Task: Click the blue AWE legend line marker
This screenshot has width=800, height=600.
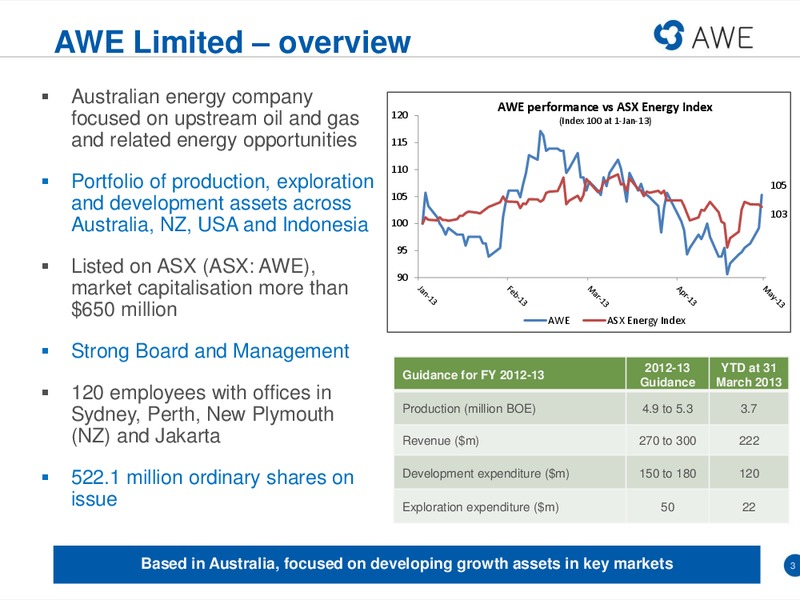Action: 535,320
